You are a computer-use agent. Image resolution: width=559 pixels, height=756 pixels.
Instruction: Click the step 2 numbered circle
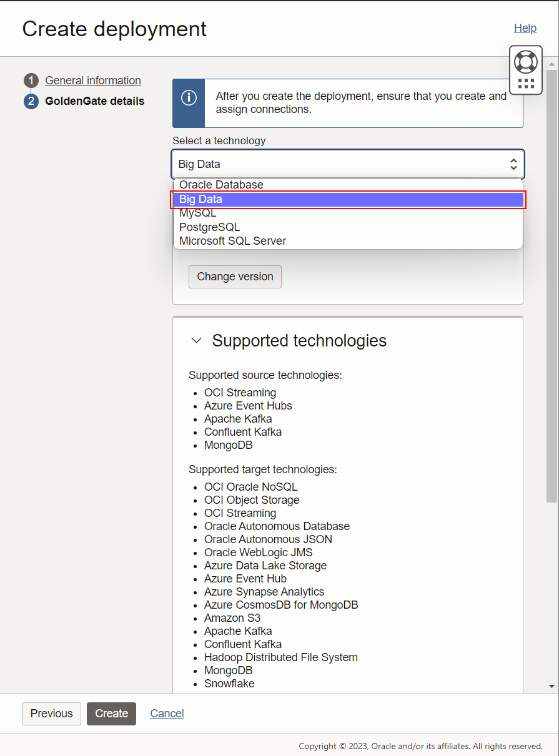click(x=31, y=101)
